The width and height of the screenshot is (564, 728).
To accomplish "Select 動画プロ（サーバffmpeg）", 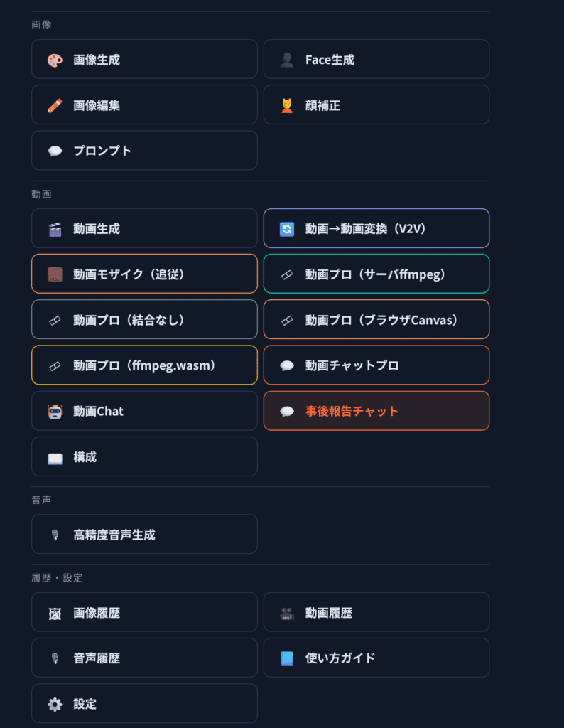I will point(376,274).
